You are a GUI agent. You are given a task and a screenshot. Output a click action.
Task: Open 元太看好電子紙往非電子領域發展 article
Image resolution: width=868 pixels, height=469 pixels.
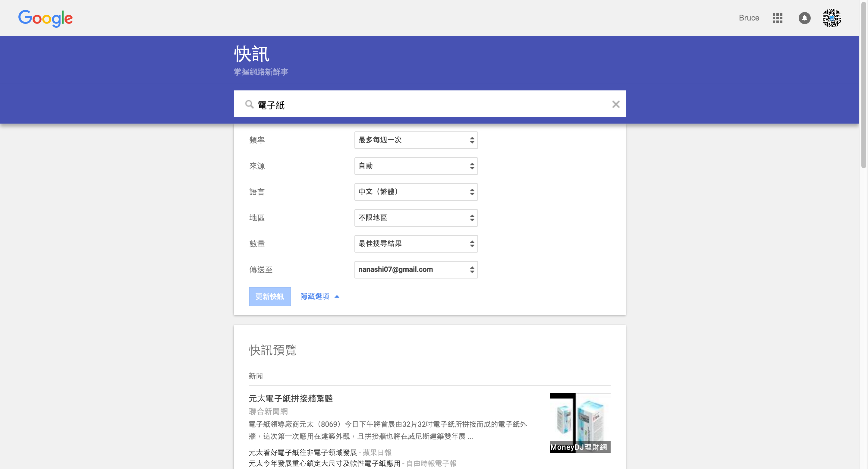point(303,452)
